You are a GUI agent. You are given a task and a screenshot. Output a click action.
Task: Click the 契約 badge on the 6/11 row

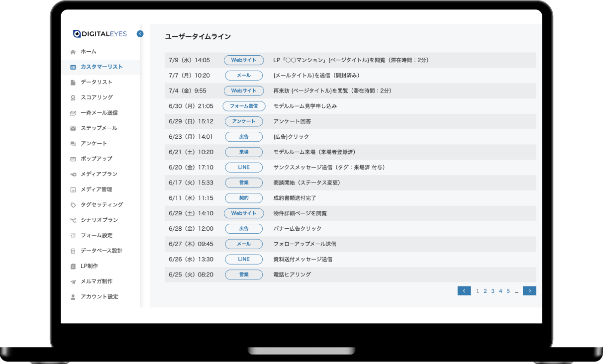click(x=244, y=198)
